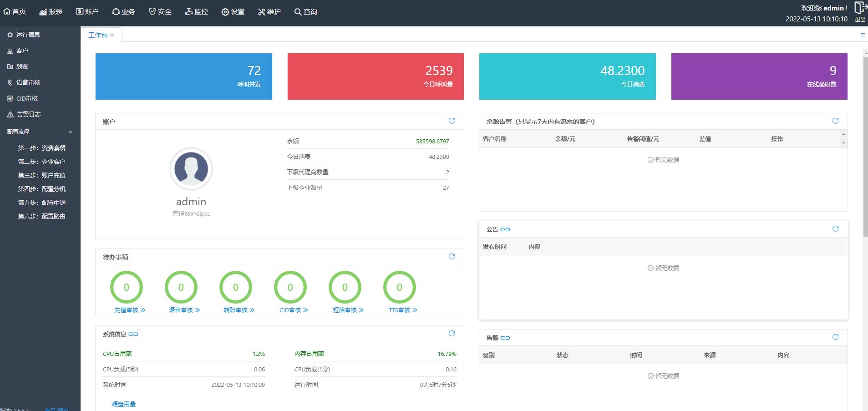This screenshot has height=411, width=868.
Task: Click the 发布时间 column header
Action: [x=495, y=247]
